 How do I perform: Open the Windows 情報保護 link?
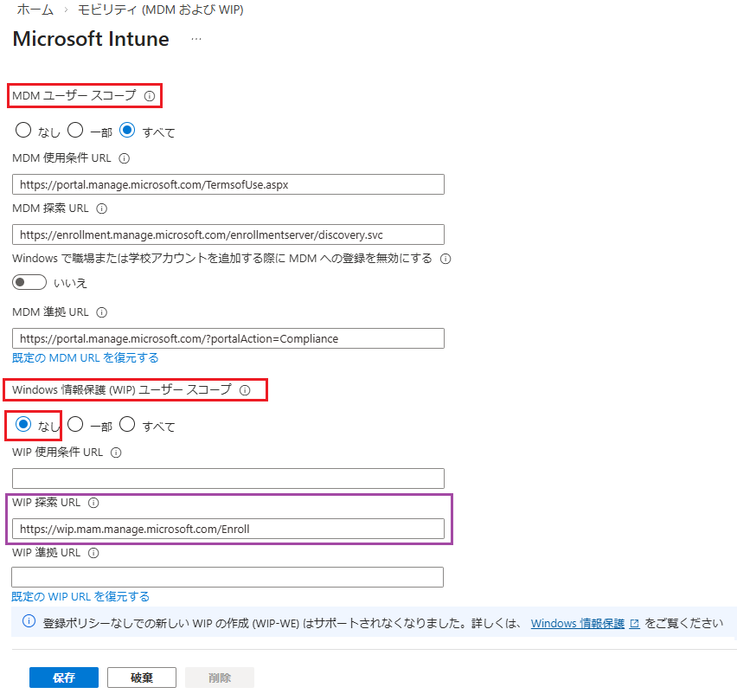(x=577, y=623)
